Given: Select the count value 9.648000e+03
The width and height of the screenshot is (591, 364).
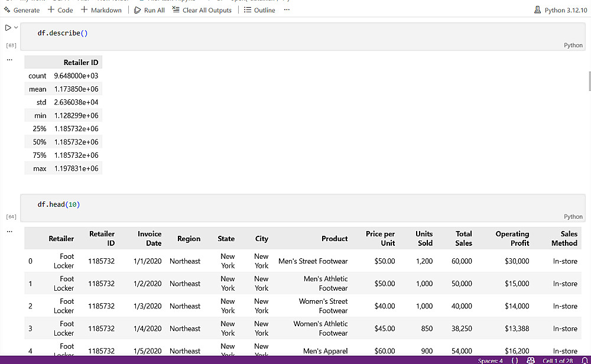Looking at the screenshot, I should click(x=76, y=76).
